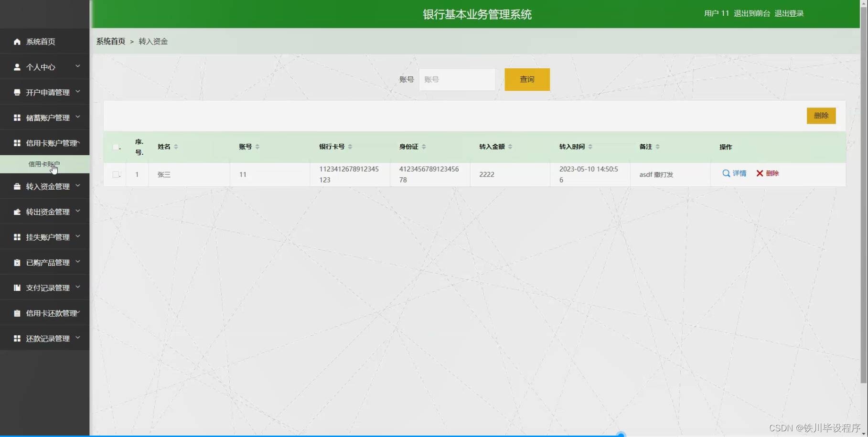Expand 个人中心 menu chevron
Screen dimensions: 868x437
[78, 66]
